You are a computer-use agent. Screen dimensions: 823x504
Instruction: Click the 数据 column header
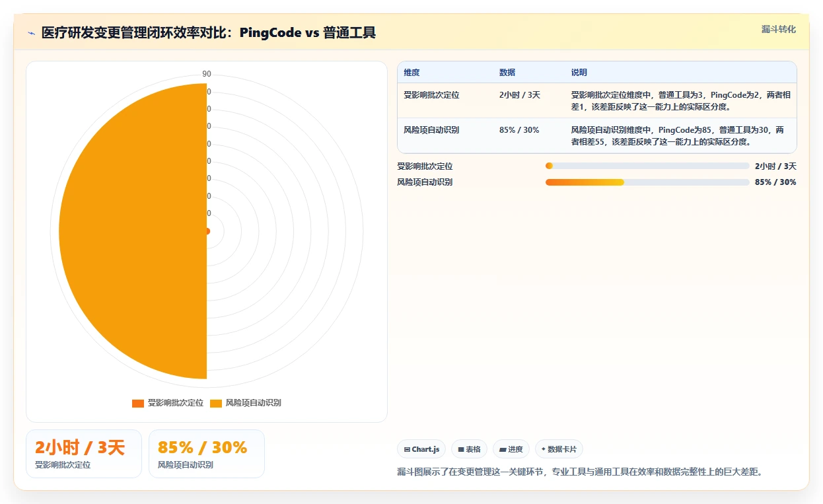(x=507, y=73)
